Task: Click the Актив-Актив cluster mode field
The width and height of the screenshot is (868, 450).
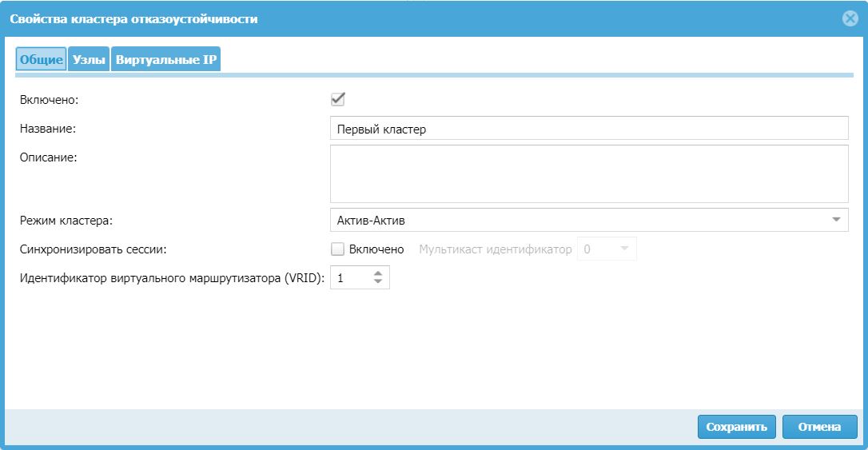Action: click(x=575, y=219)
